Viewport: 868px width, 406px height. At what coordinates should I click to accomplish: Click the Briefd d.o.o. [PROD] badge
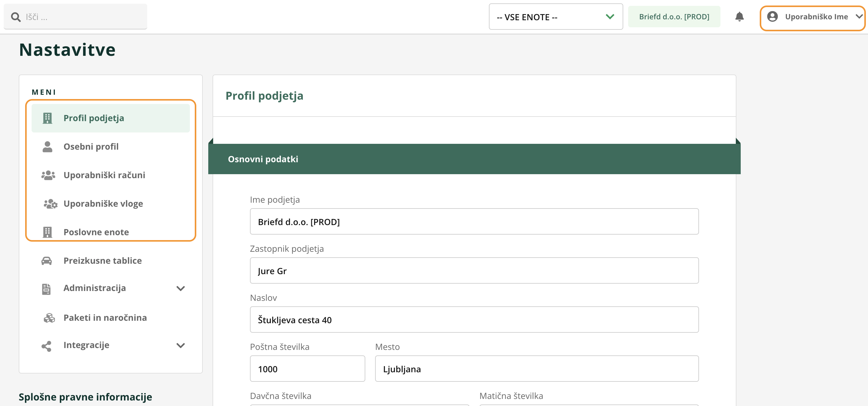click(x=674, y=17)
